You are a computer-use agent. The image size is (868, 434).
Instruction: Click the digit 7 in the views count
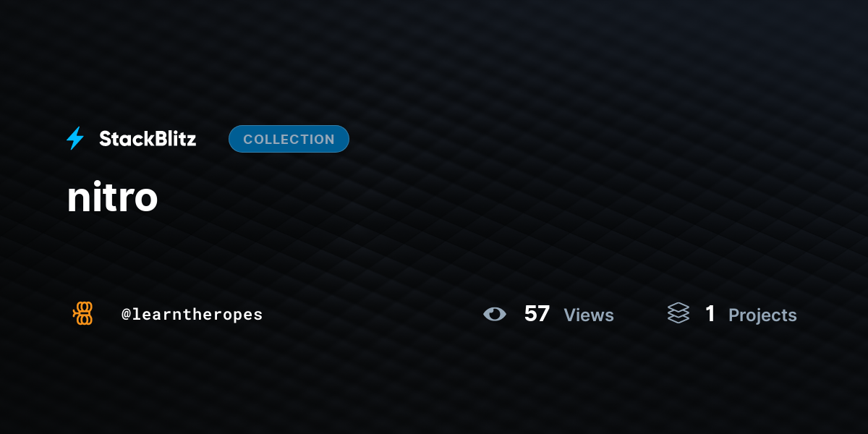pos(543,314)
